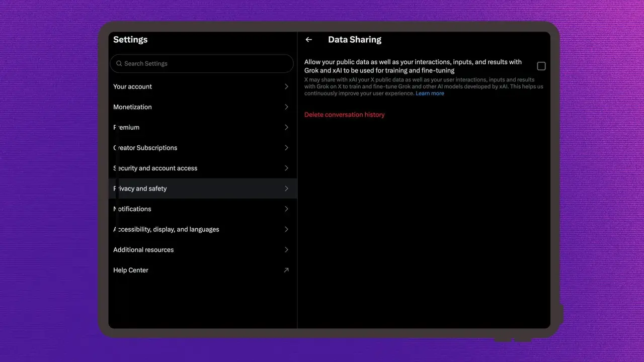Click the chevron in the Notifications row

[286, 209]
